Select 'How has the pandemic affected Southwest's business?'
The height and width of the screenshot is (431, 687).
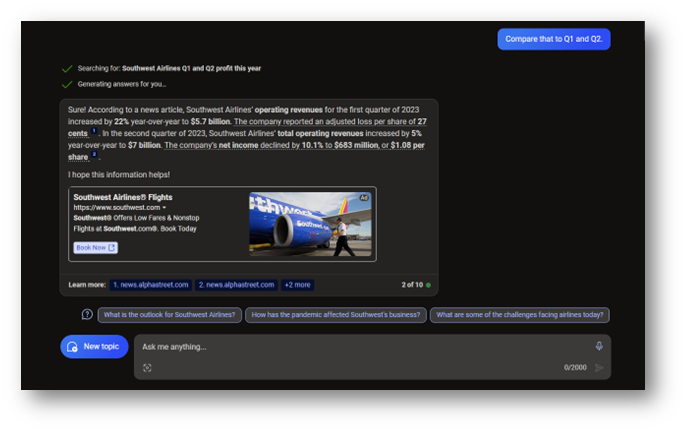click(x=336, y=315)
